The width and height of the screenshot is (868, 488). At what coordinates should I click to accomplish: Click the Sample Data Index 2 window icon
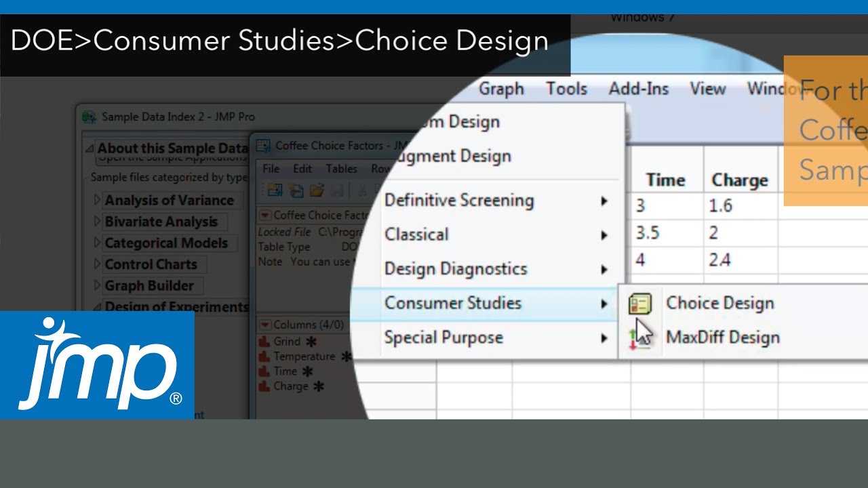click(89, 117)
